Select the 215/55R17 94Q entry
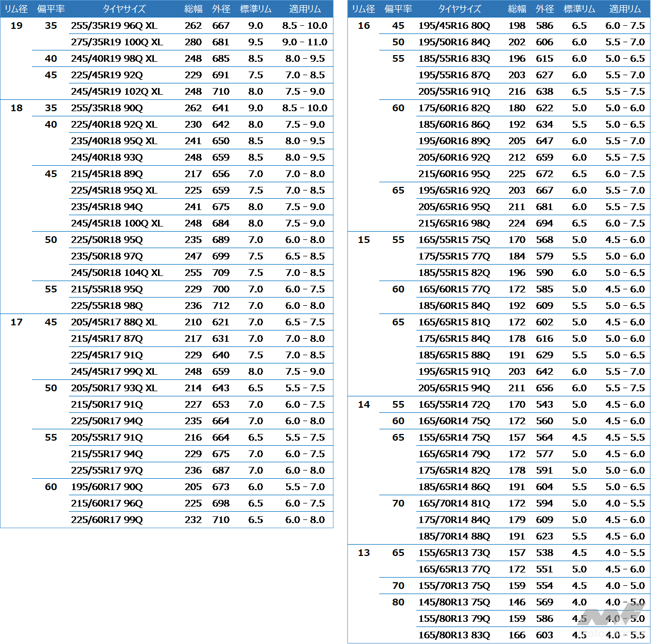The width and height of the screenshot is (651, 644). [107, 454]
